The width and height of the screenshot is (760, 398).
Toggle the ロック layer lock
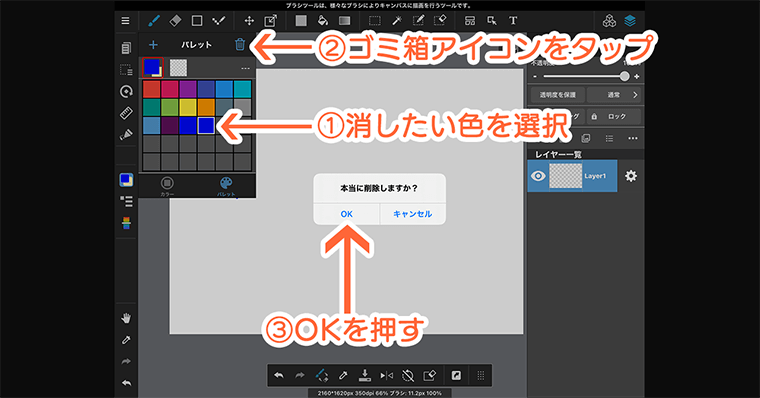614,116
